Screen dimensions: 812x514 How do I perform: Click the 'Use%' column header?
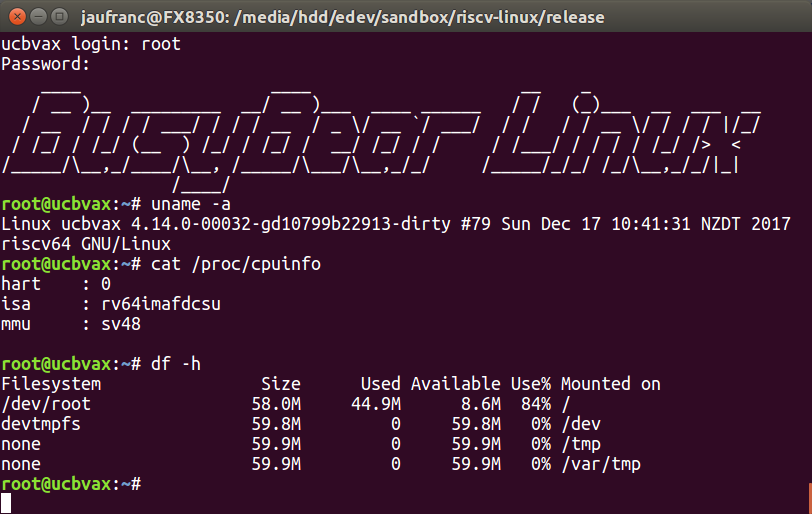coord(531,384)
